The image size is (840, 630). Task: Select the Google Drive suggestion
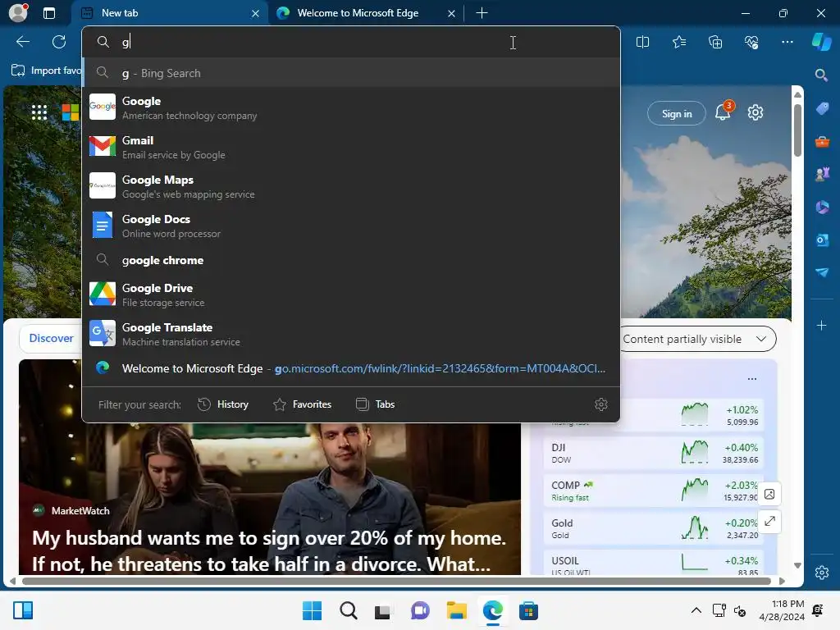[351, 294]
